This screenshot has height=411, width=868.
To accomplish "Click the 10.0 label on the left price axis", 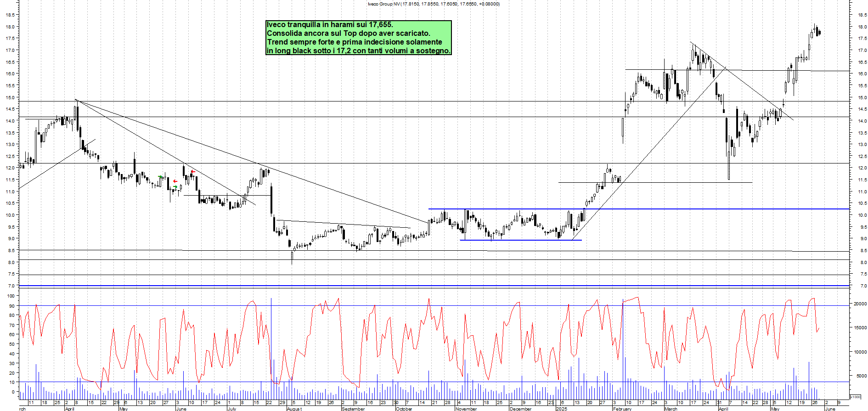I will pyautogui.click(x=10, y=215).
